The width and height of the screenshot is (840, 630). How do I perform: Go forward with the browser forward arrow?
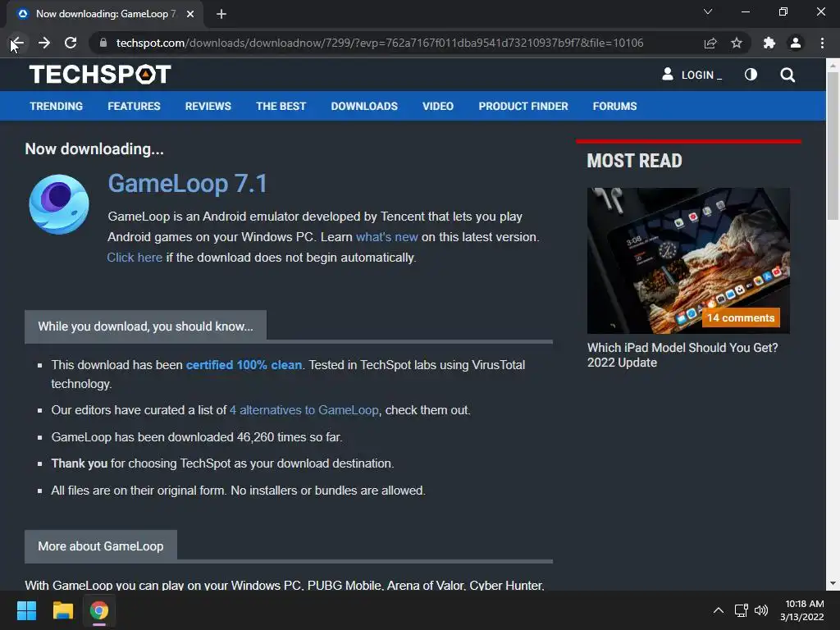[x=44, y=43]
